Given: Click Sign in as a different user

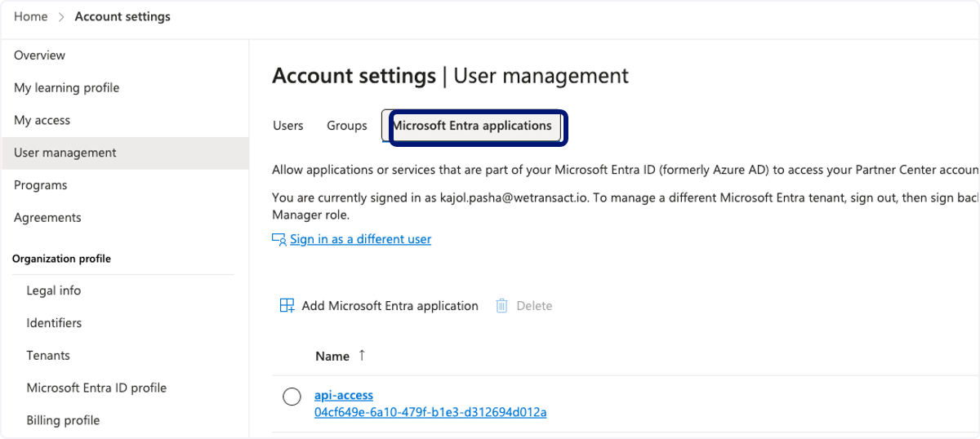Looking at the screenshot, I should [x=360, y=239].
